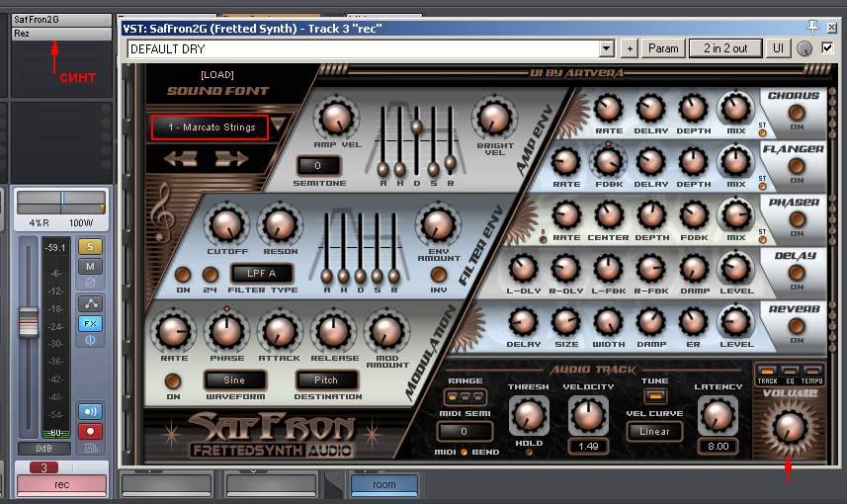Arm track rec for recording
The image size is (847, 504).
[90, 431]
